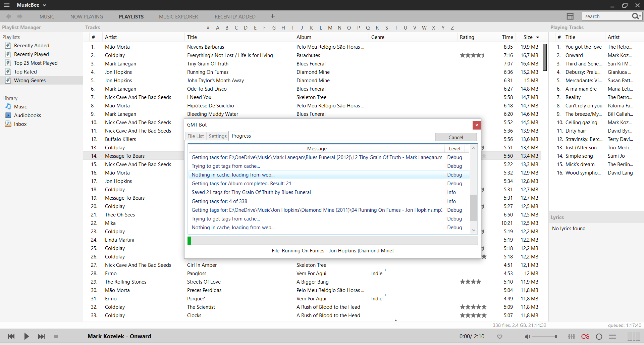The image size is (644, 345).
Task: Go back with the left arrow
Action: click(x=9, y=16)
